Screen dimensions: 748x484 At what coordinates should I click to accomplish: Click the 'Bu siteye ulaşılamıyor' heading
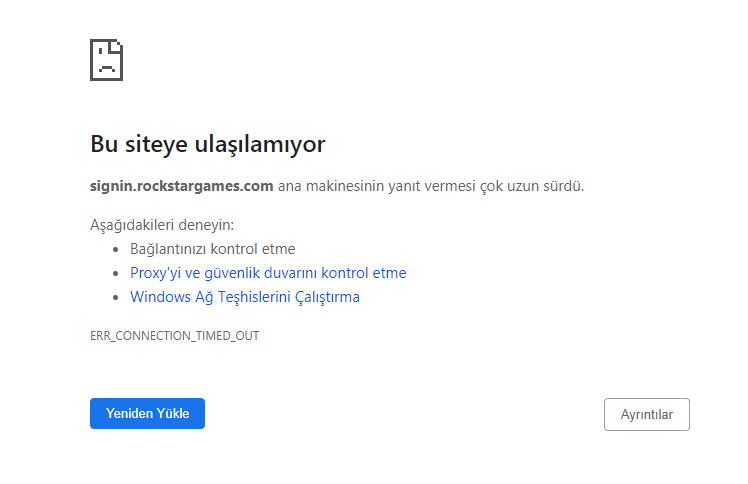click(208, 144)
